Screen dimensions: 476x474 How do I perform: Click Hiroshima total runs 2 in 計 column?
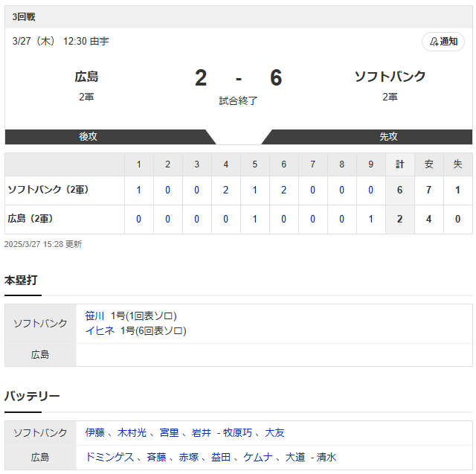click(x=400, y=219)
